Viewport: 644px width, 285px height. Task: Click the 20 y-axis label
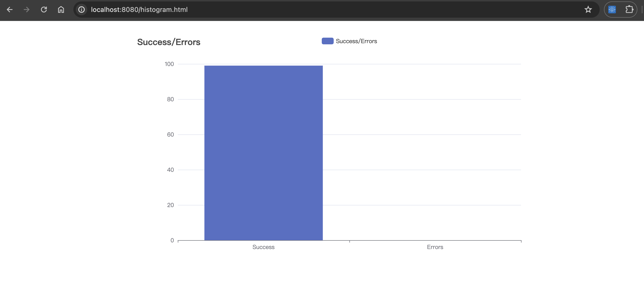[170, 205]
